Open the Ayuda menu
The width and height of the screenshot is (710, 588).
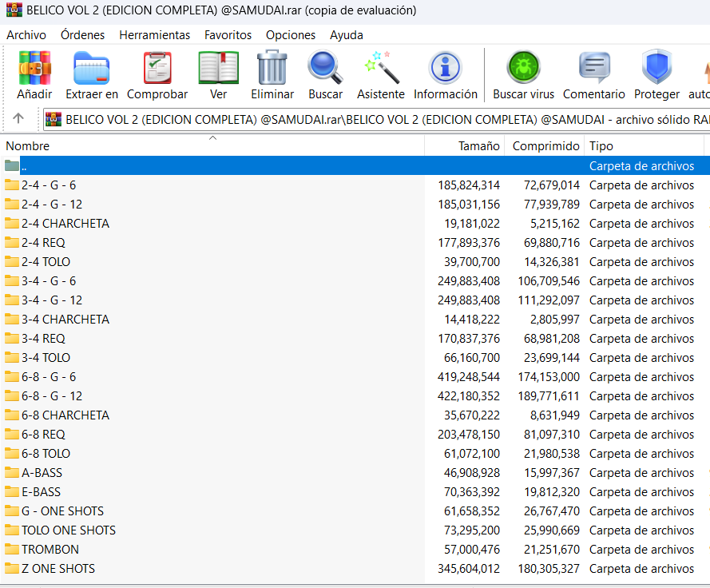[347, 35]
